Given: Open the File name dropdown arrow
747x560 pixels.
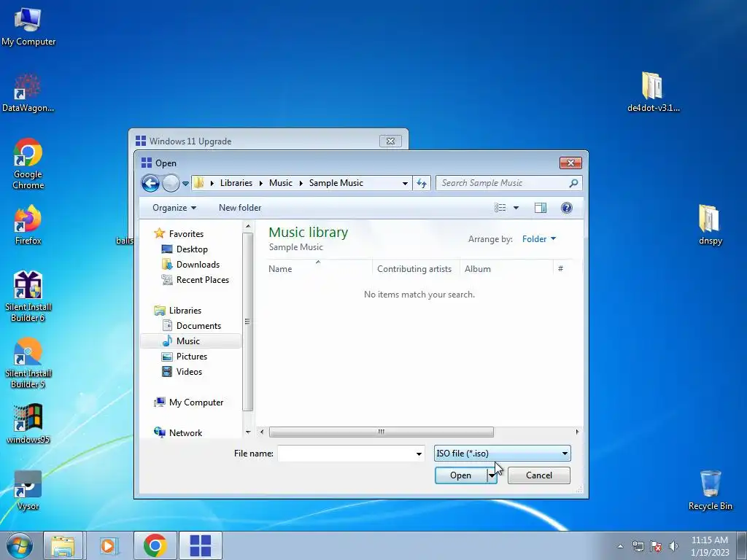Looking at the screenshot, I should [419, 454].
